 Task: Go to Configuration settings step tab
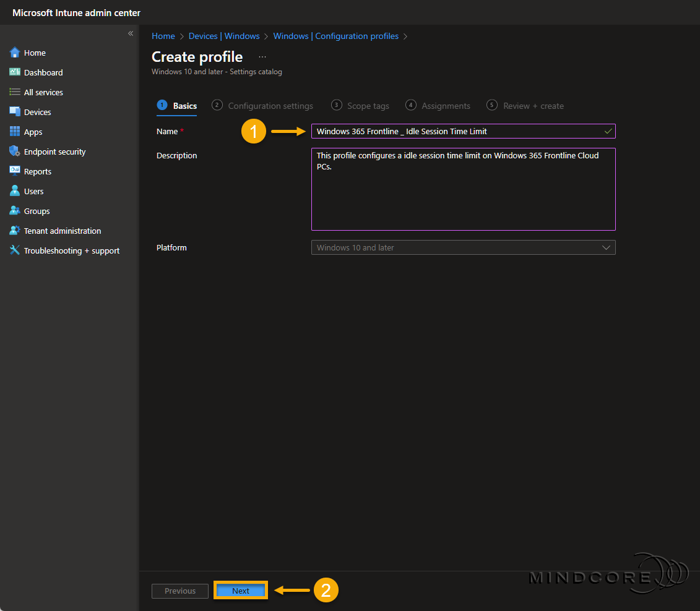pyautogui.click(x=262, y=106)
